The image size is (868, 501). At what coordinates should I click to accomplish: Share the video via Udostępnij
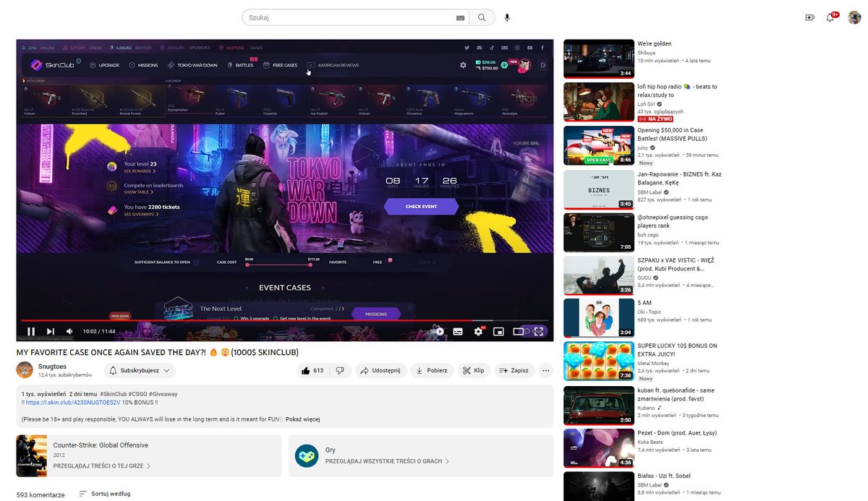(381, 370)
